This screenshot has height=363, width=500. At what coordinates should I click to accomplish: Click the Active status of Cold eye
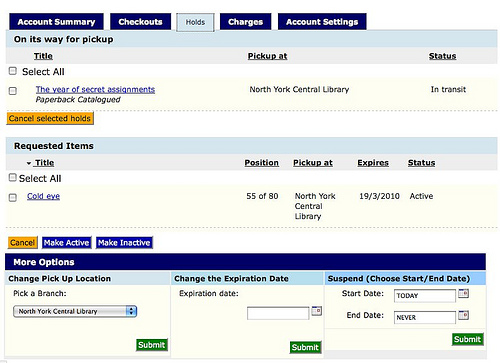click(421, 196)
